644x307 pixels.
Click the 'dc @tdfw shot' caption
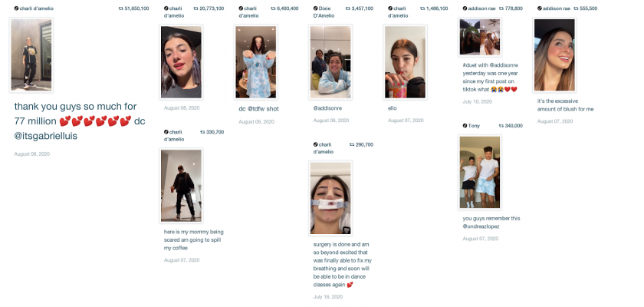tap(259, 109)
